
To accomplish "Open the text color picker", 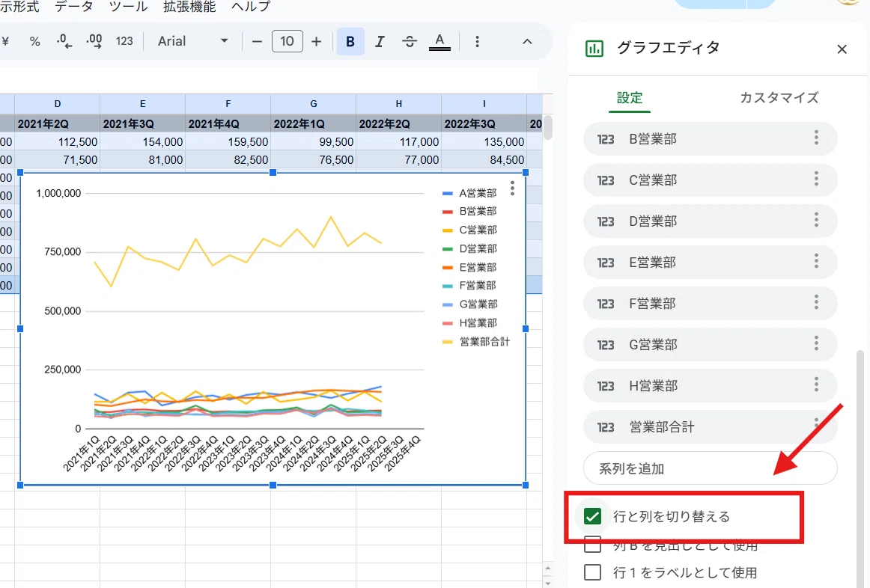I will tap(439, 42).
